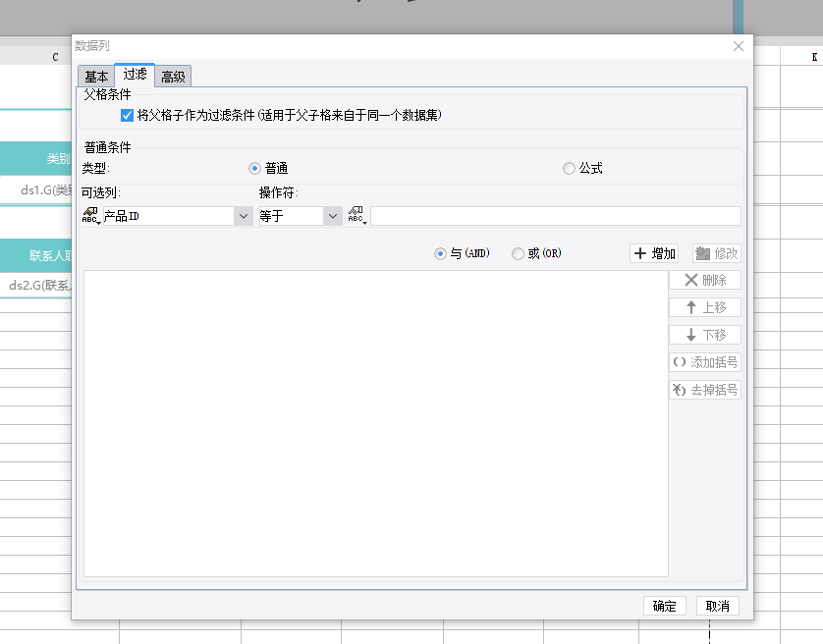This screenshot has width=823, height=644.
Task: Click the conditions list area
Action: point(376,423)
